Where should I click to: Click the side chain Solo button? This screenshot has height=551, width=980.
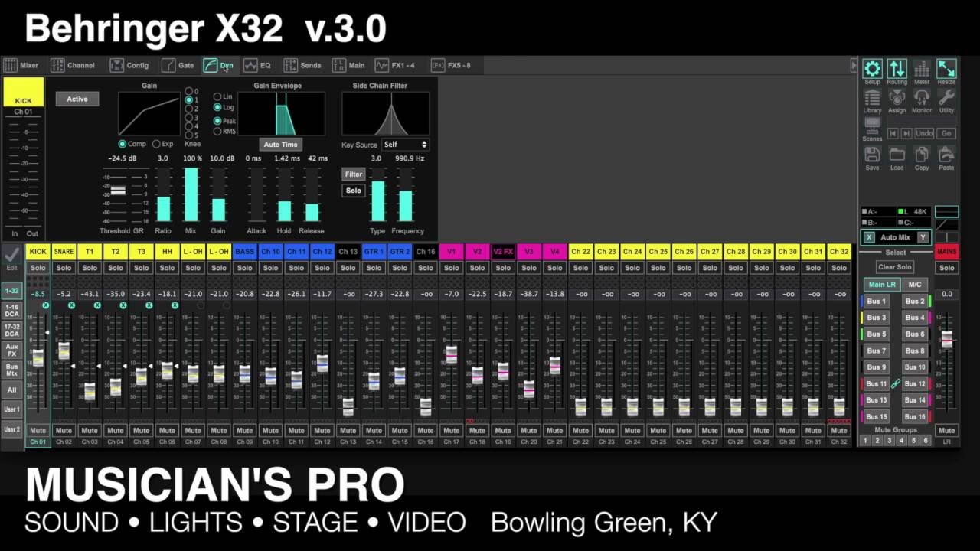tap(353, 191)
